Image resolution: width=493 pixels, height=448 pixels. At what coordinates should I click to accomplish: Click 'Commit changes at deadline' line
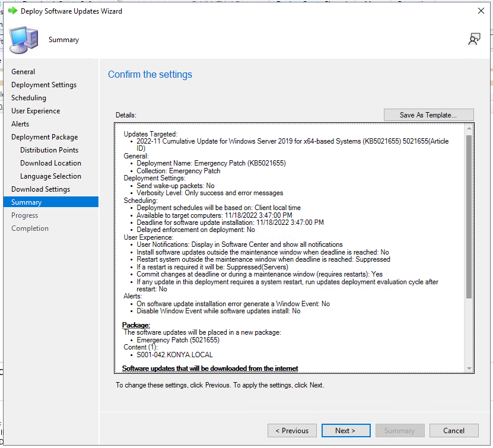[x=259, y=274]
